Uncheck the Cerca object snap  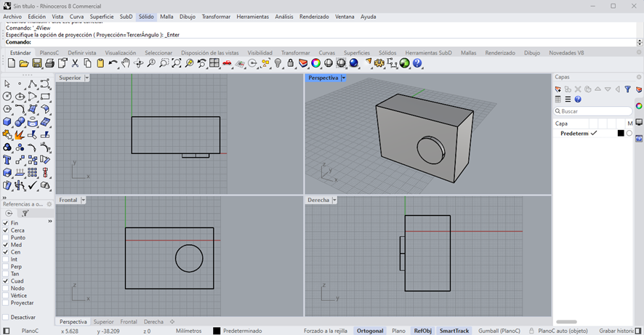tap(6, 230)
